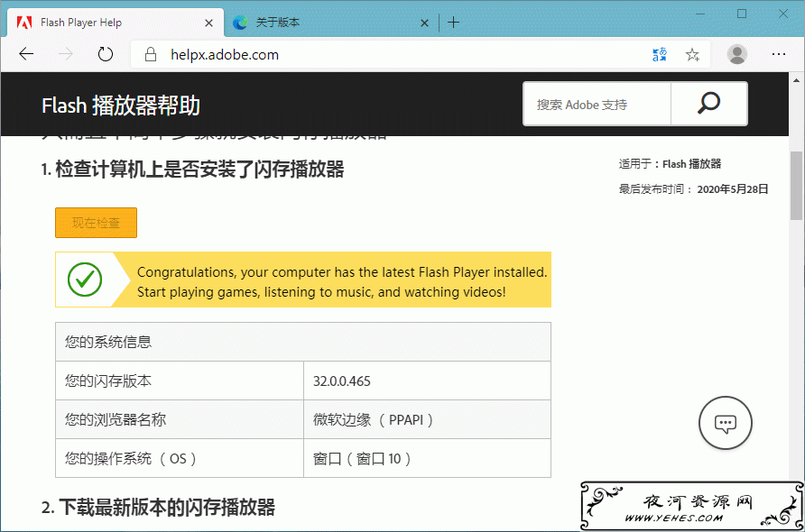This screenshot has width=805, height=532.
Task: Click the Edge logo on 关于版本 tab
Action: click(x=240, y=23)
